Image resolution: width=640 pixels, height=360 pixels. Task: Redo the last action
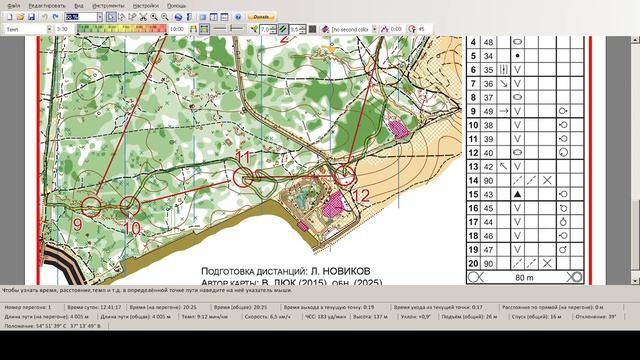(x=56, y=17)
